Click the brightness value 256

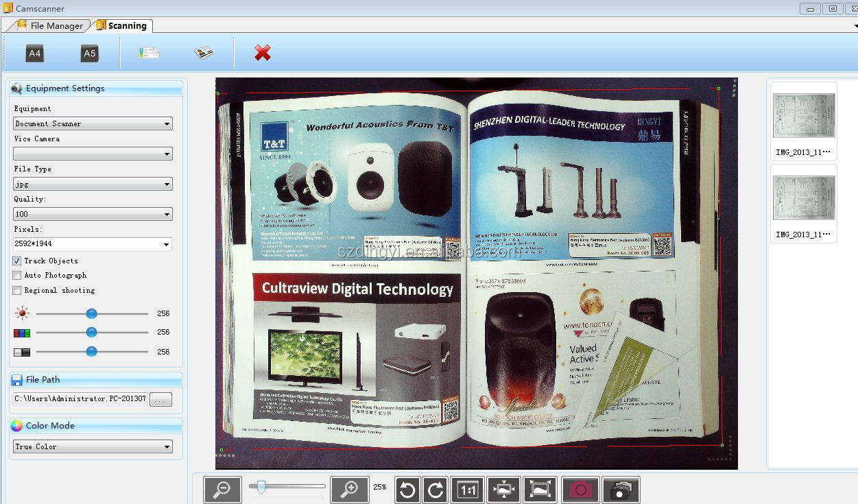point(163,313)
